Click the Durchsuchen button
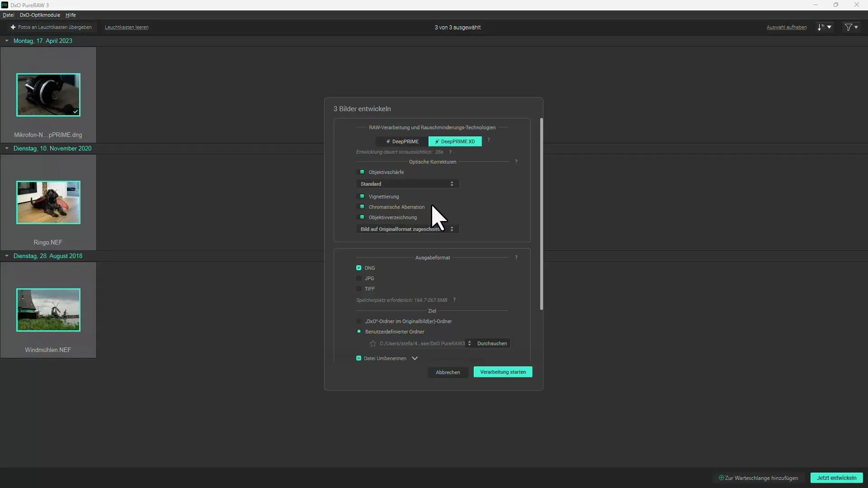 (x=492, y=343)
